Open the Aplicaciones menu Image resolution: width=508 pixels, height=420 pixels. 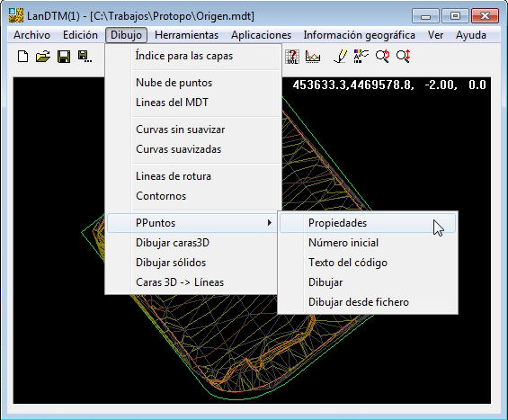coord(261,35)
